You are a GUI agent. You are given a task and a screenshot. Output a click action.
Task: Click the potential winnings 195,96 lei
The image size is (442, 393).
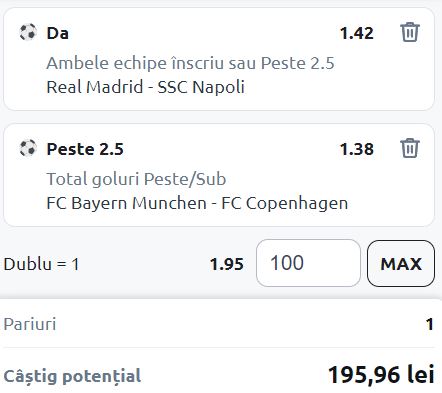coord(381,374)
